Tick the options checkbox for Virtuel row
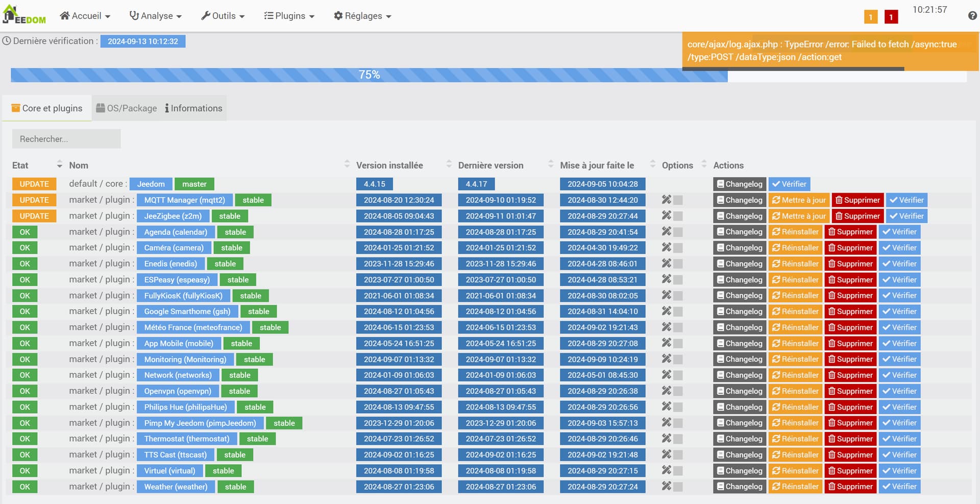This screenshot has width=980, height=504. 678,471
